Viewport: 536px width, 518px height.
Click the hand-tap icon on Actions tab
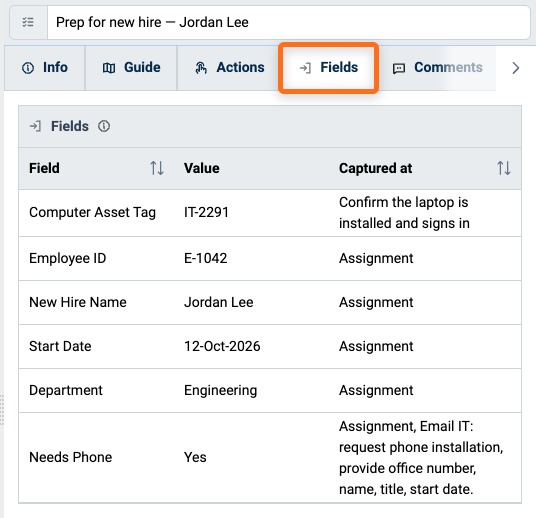point(201,68)
